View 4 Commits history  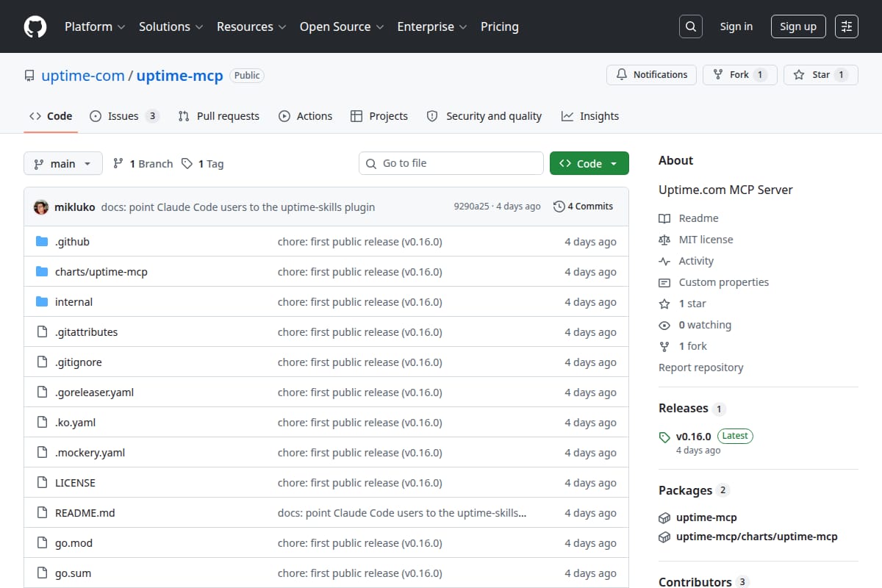[583, 207]
